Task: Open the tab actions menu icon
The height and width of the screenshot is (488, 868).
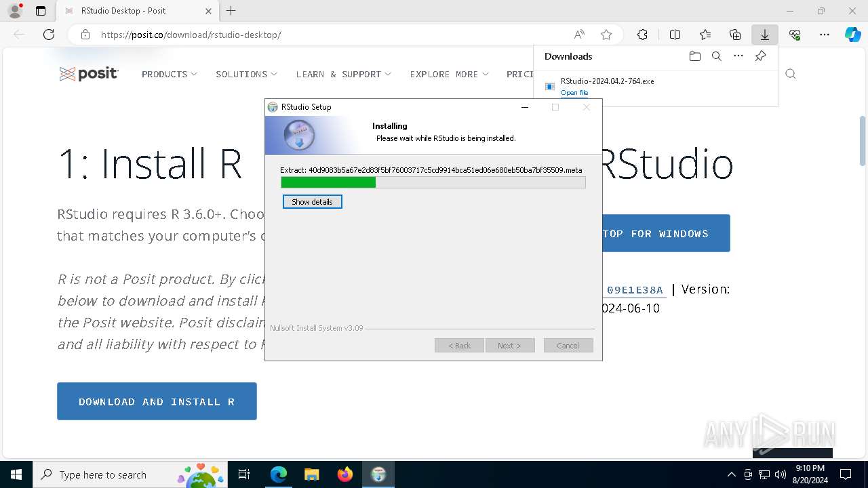Action: point(41,11)
